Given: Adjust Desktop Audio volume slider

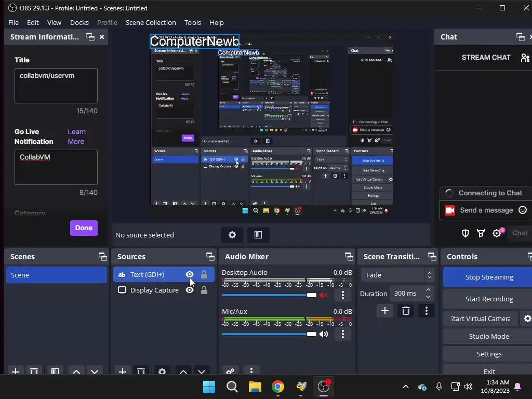Looking at the screenshot, I should point(269,295).
